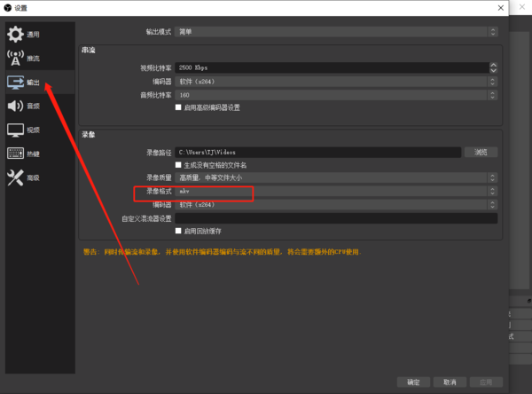Click the General (通用) gear icon
This screenshot has height=394, width=532.
point(15,35)
